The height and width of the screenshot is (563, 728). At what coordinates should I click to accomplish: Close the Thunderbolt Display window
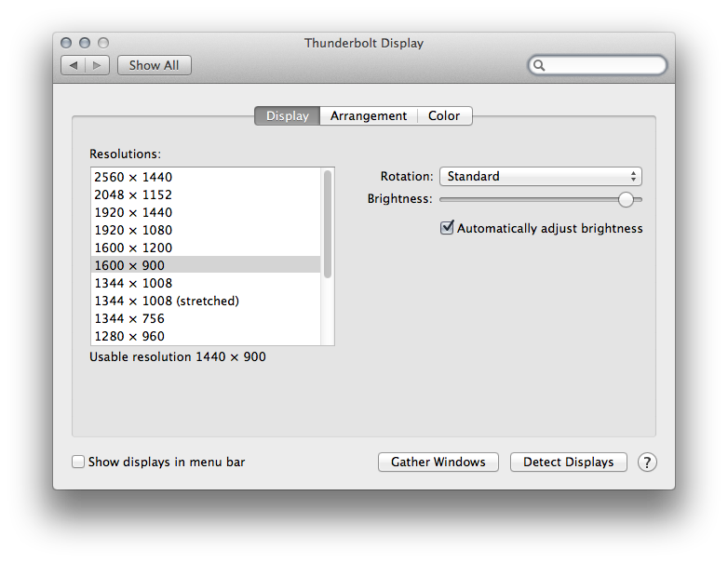pos(66,43)
